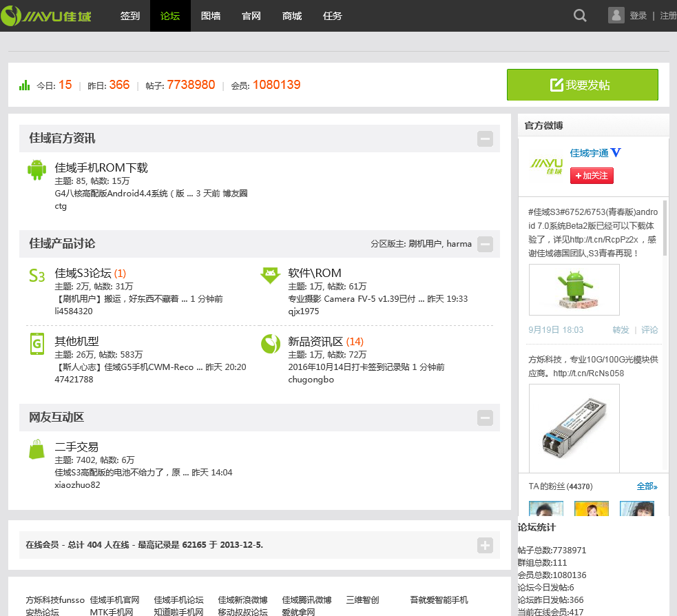Open post 专业摄影 Camera FV-5 v1.39已付

click(x=356, y=299)
